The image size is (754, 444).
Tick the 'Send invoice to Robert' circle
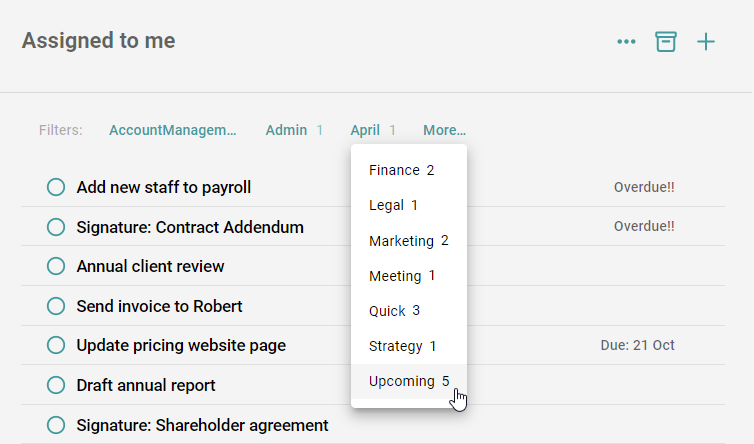(56, 306)
